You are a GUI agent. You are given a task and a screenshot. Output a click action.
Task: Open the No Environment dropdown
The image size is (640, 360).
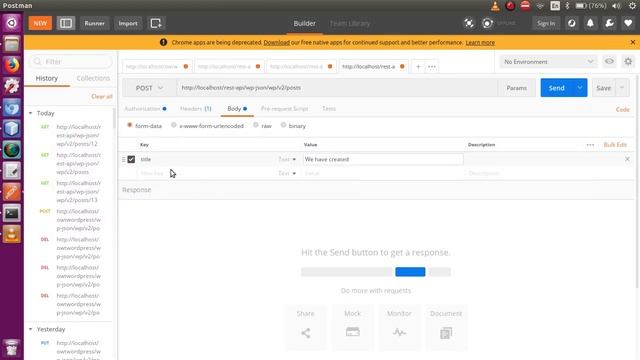coord(548,62)
